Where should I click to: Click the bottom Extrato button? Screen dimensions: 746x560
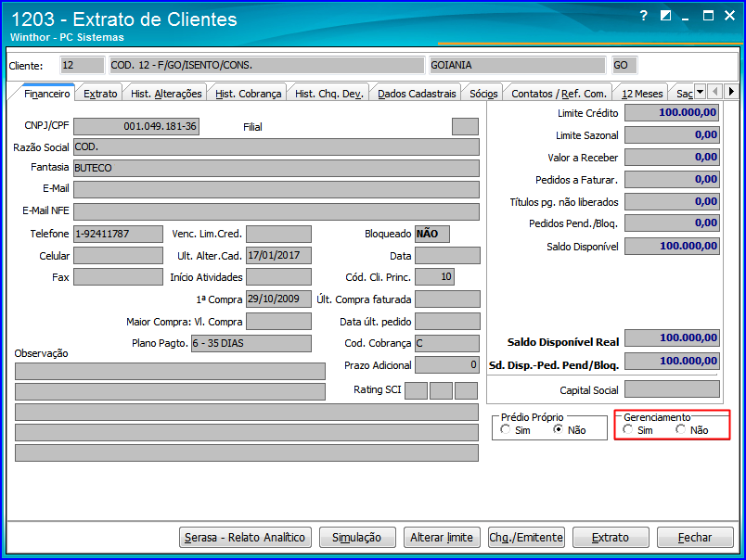click(x=611, y=537)
